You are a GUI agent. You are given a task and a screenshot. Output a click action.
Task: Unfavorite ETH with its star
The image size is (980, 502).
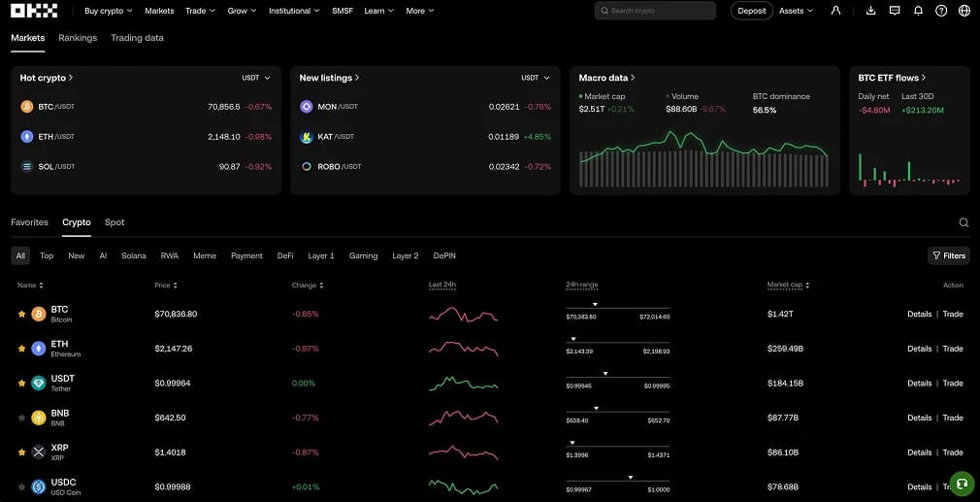(x=22, y=349)
